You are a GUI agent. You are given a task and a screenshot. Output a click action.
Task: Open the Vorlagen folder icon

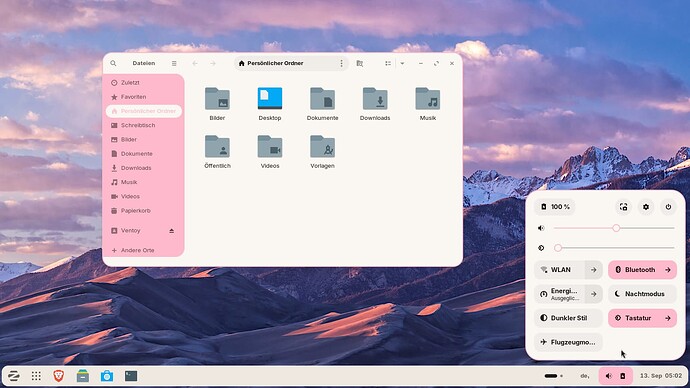click(x=323, y=146)
